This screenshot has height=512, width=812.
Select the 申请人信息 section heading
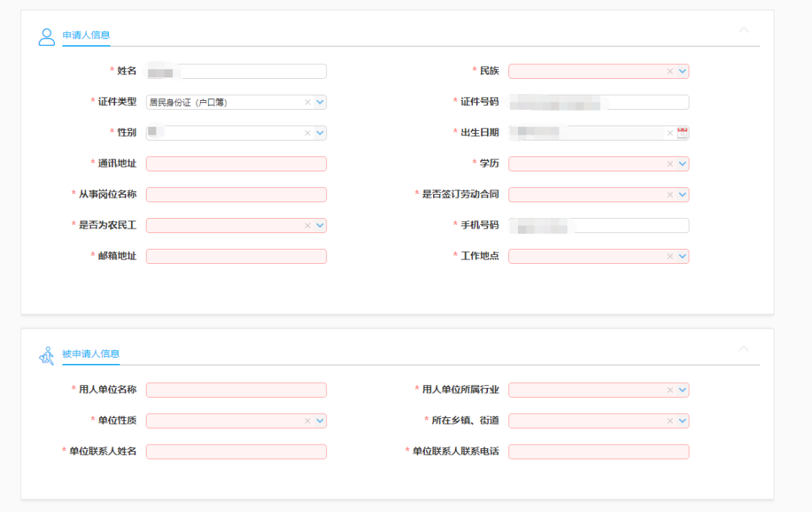[x=86, y=35]
